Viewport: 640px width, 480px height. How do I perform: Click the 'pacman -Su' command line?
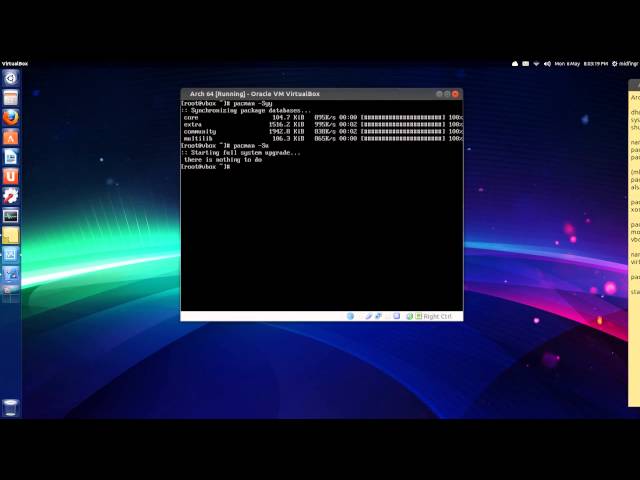[225, 146]
